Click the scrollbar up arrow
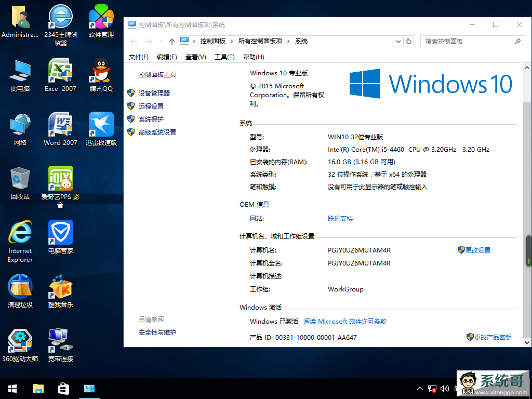 527,68
